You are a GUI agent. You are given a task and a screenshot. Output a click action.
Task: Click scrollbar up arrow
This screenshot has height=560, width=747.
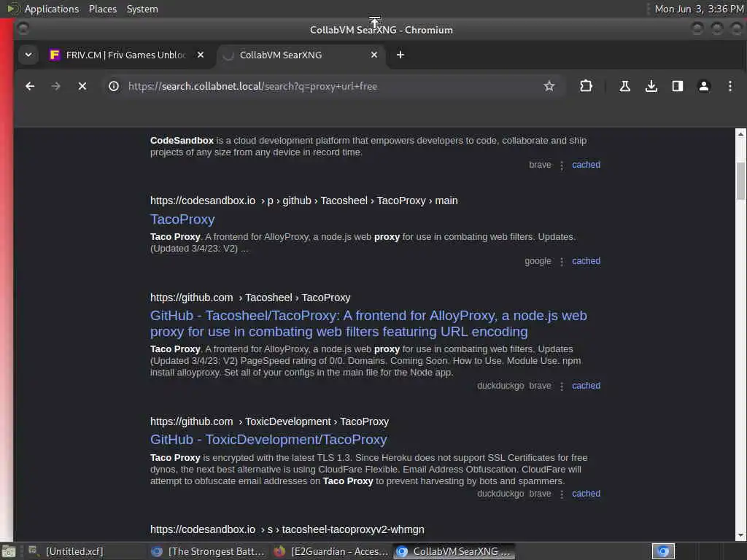740,134
